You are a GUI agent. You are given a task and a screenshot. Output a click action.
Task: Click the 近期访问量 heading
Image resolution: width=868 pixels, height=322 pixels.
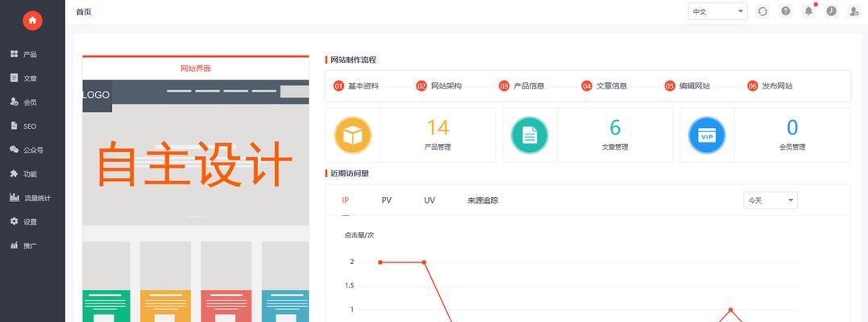(x=349, y=173)
